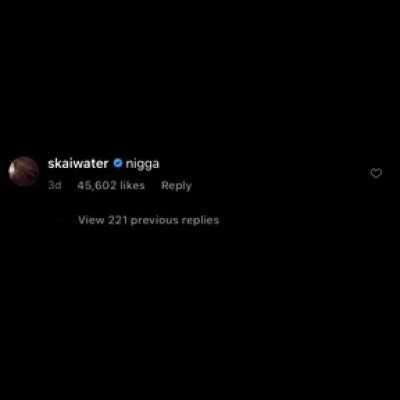400x400 pixels.
Task: Click Reply next to likes count
Action: tap(176, 185)
